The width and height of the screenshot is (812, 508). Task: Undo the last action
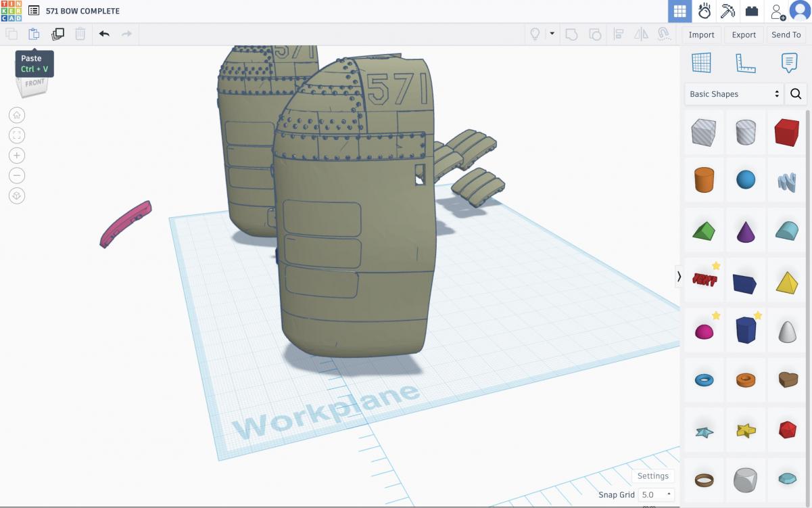104,34
